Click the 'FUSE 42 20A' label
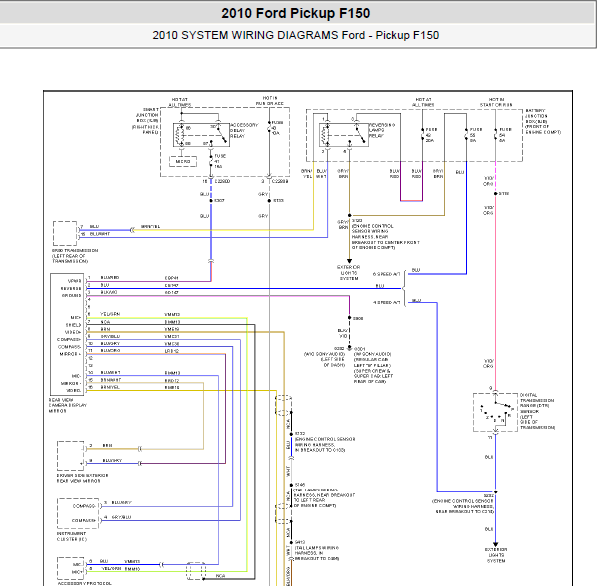Screen dimensions: 601x586 (431, 135)
